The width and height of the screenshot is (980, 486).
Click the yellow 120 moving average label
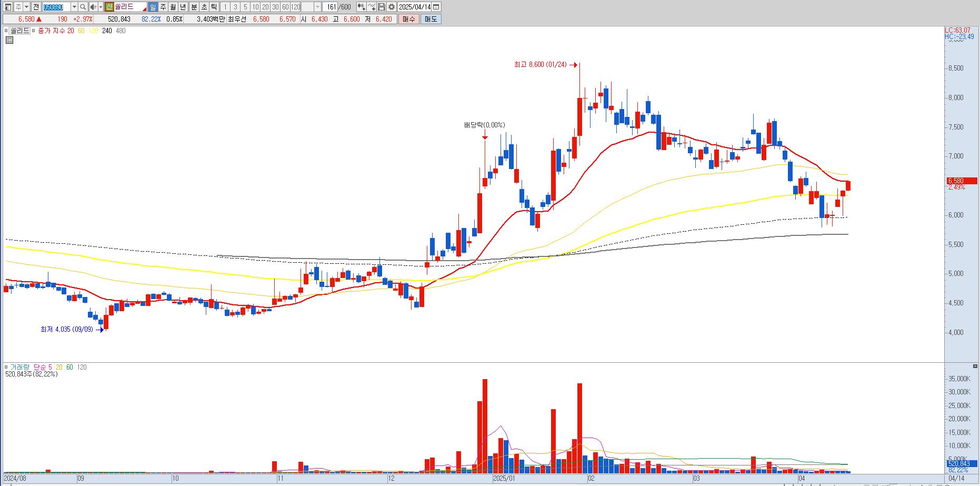[x=93, y=31]
